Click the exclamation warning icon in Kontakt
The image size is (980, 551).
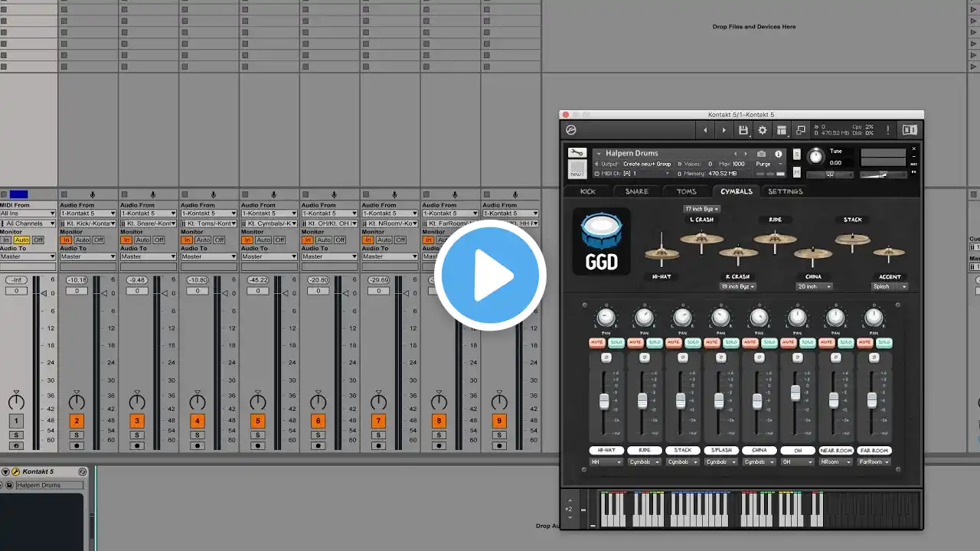tap(888, 130)
